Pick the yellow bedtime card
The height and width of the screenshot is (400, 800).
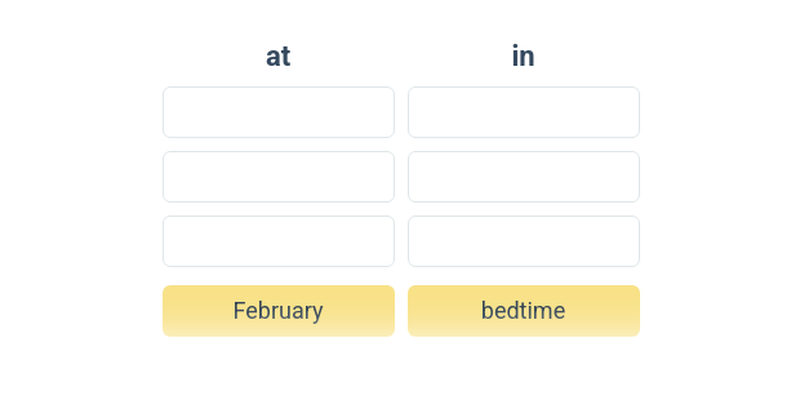click(523, 311)
